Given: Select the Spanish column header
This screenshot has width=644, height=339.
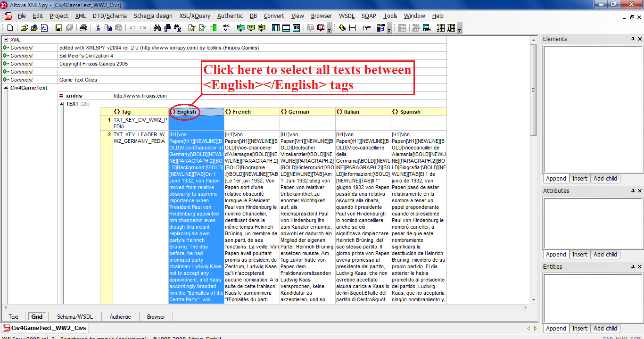Looking at the screenshot, I should (x=419, y=112).
